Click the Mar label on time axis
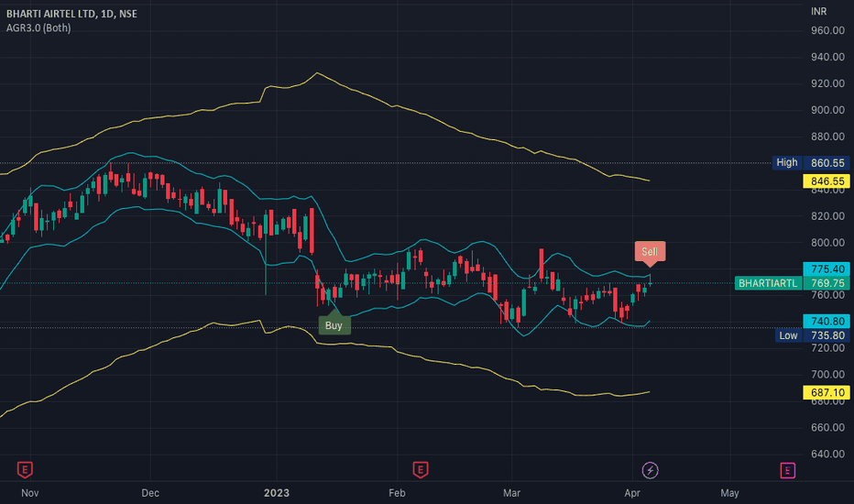This screenshot has width=854, height=504. [x=511, y=493]
